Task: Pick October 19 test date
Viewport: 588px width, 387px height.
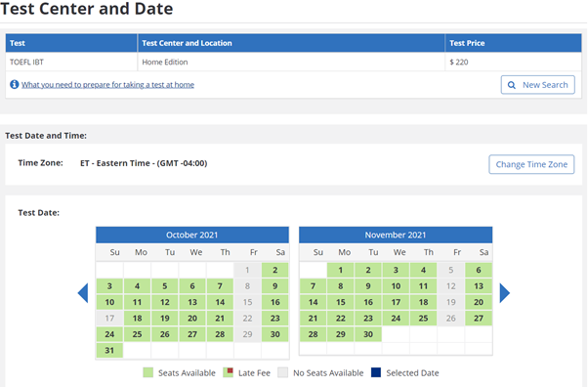Action: coord(165,319)
